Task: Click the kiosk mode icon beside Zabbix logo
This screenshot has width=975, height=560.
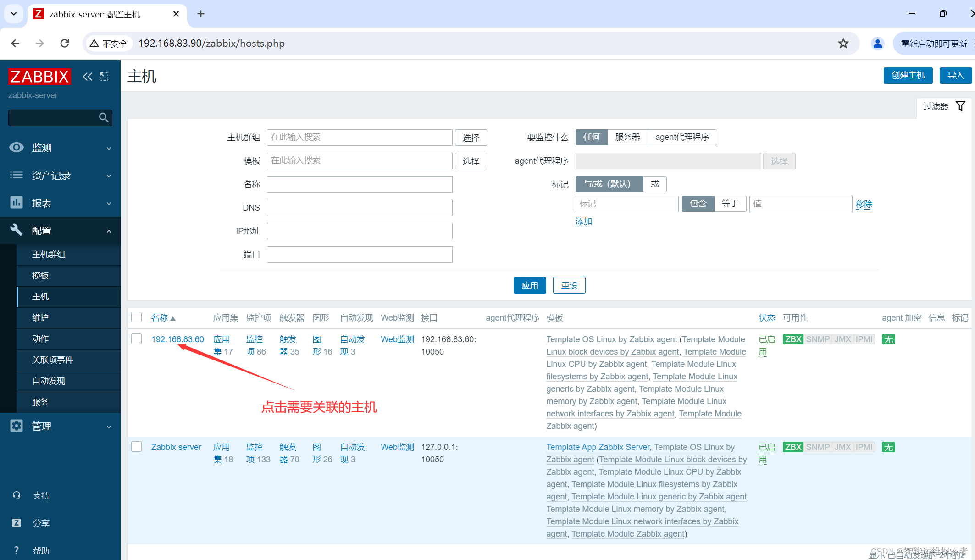Action: tap(105, 77)
